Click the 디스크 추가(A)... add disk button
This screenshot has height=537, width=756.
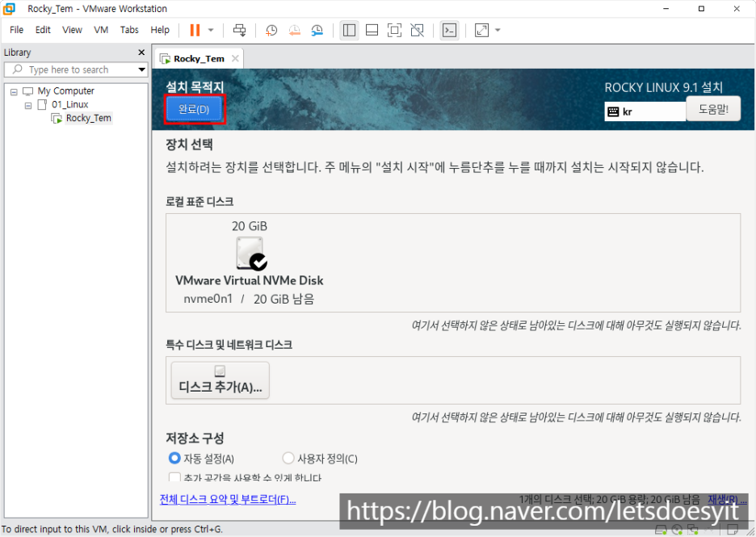click(220, 380)
